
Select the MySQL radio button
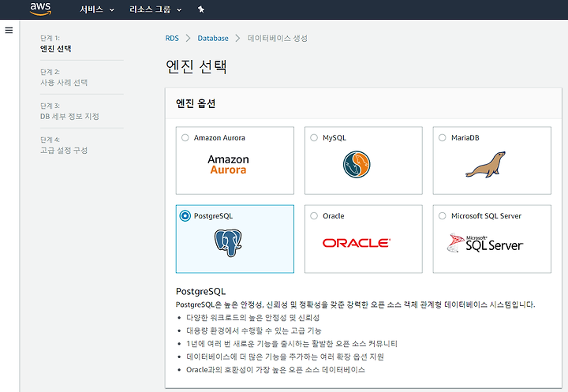click(x=314, y=138)
